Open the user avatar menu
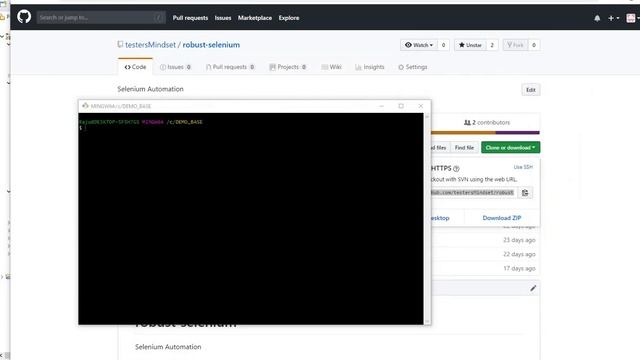Image resolution: width=640 pixels, height=360 pixels. point(632,18)
